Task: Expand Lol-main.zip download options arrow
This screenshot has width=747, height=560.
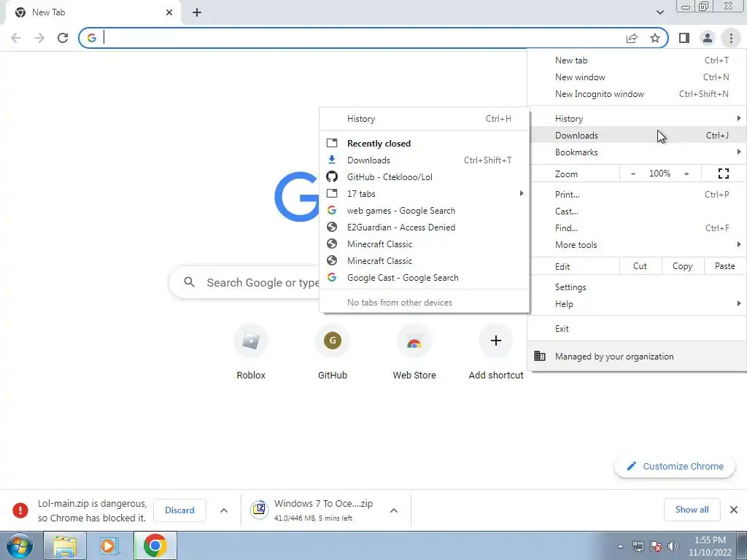Action: tap(224, 510)
